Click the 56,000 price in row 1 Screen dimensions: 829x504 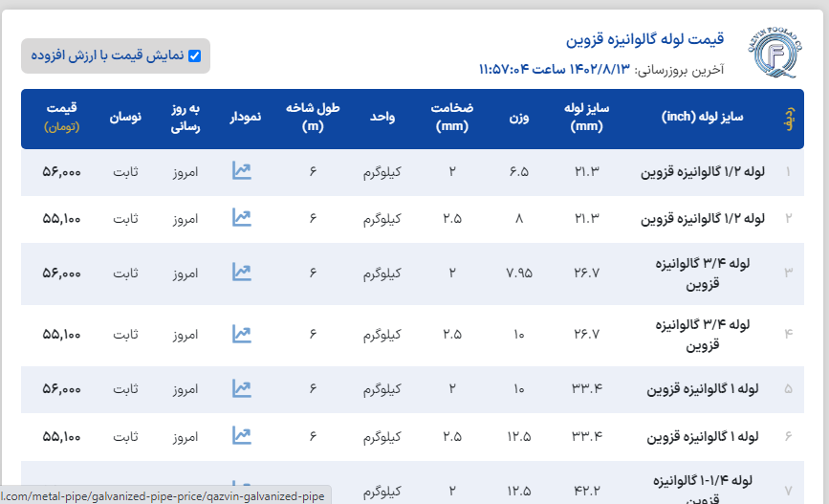point(62,172)
